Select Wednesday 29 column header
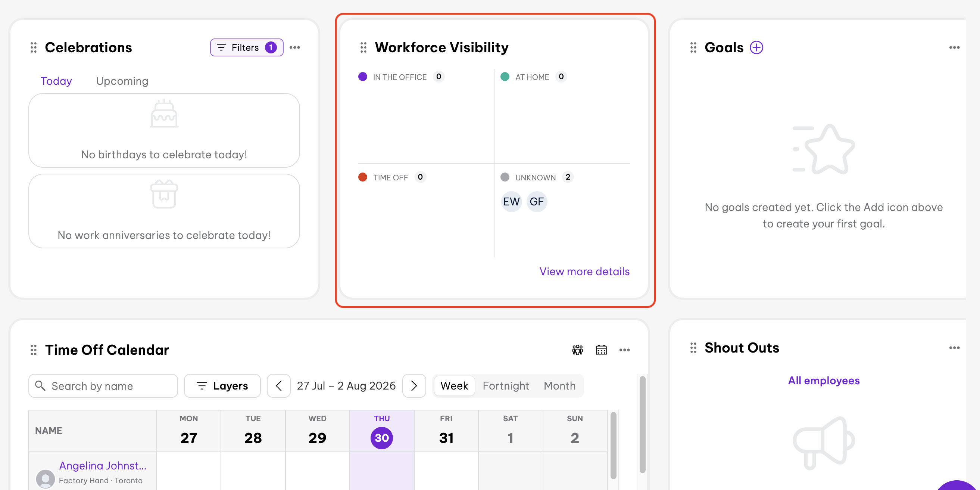The image size is (980, 490). click(317, 431)
